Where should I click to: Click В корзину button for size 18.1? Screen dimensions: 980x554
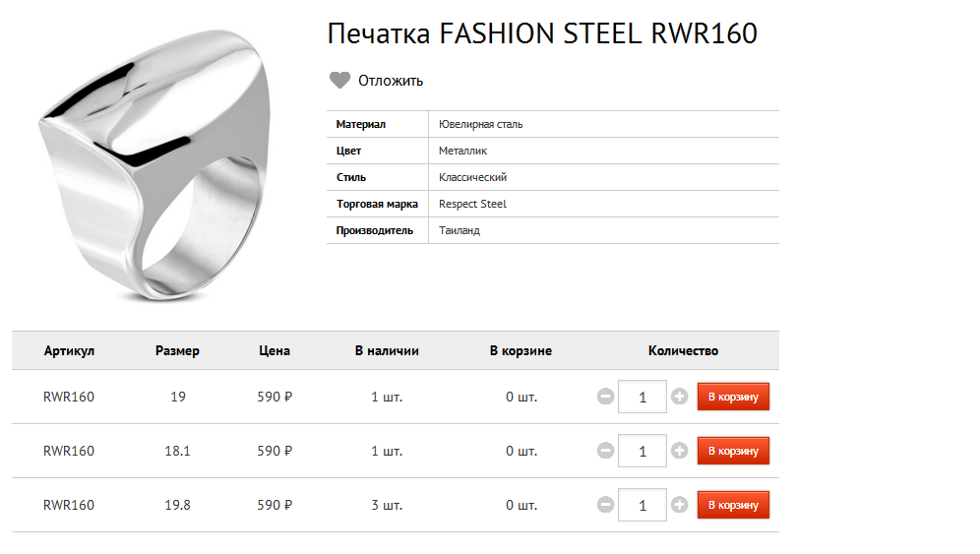click(x=733, y=451)
